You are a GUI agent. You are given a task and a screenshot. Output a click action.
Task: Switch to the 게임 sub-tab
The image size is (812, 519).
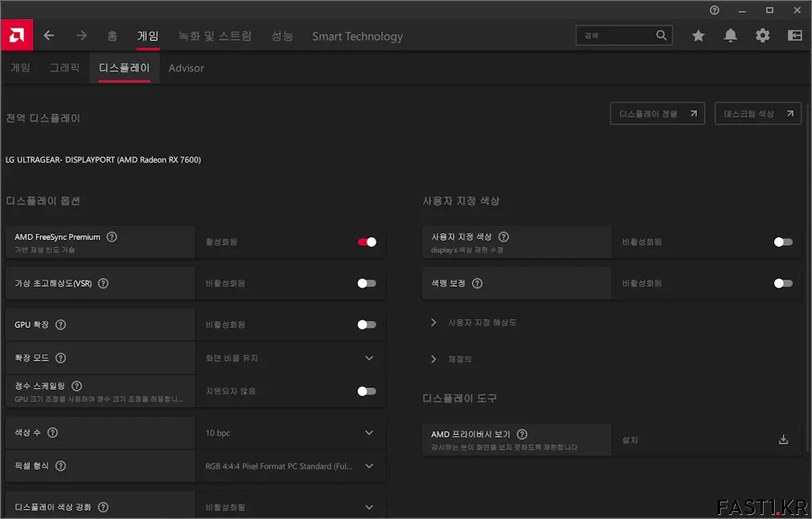pos(21,68)
